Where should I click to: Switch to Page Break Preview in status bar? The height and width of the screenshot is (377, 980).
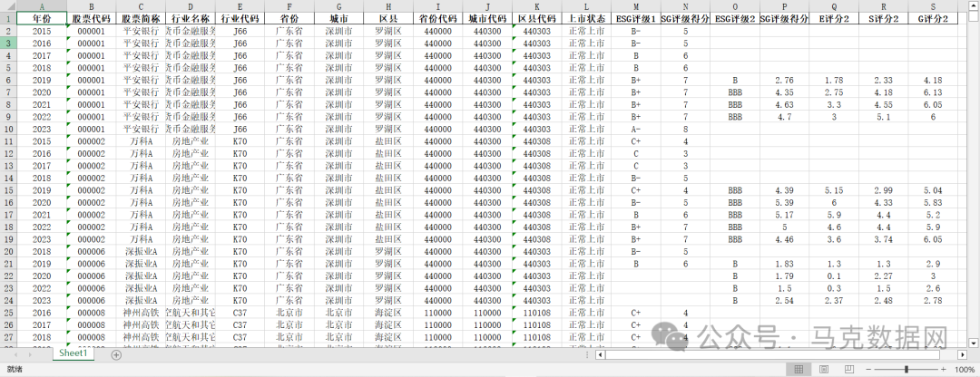tap(848, 370)
